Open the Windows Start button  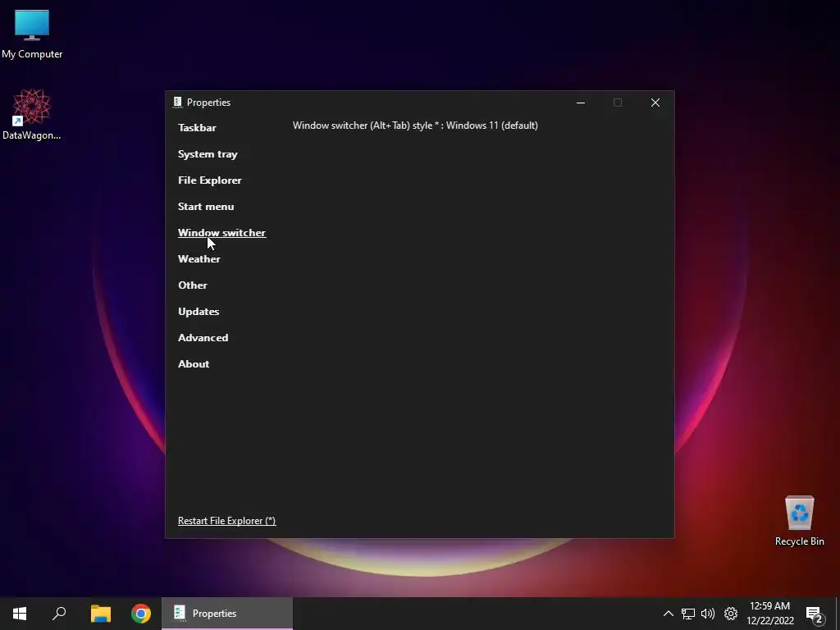20,614
